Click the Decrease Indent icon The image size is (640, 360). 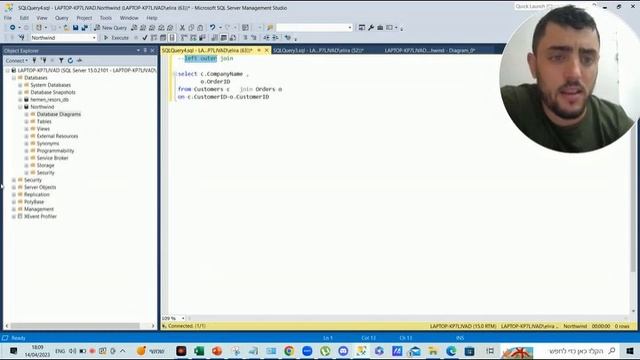tap(266, 38)
